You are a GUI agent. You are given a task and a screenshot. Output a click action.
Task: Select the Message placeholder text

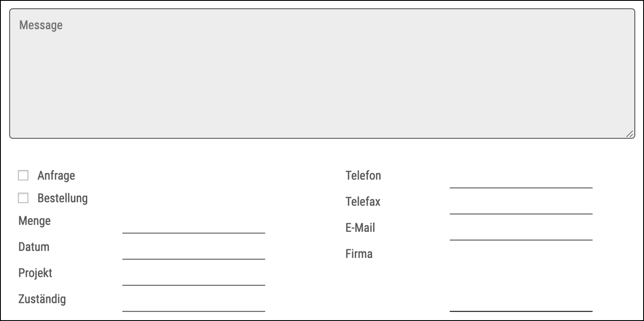pos(41,25)
